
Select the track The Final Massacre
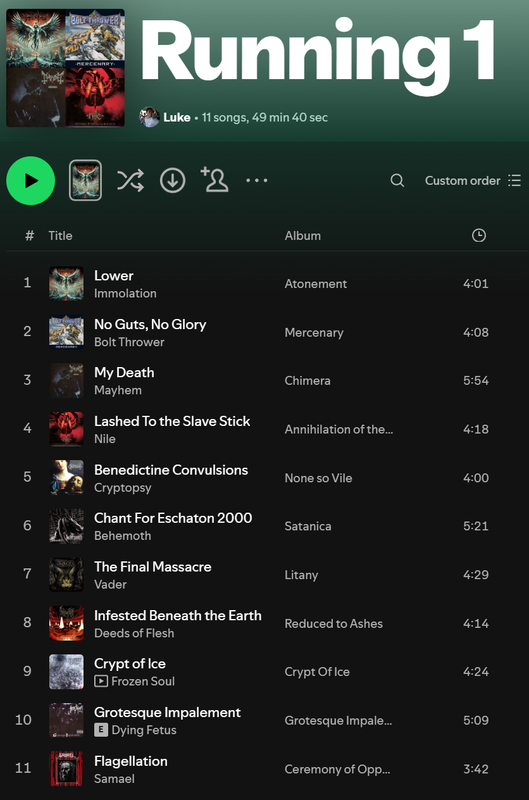(153, 567)
